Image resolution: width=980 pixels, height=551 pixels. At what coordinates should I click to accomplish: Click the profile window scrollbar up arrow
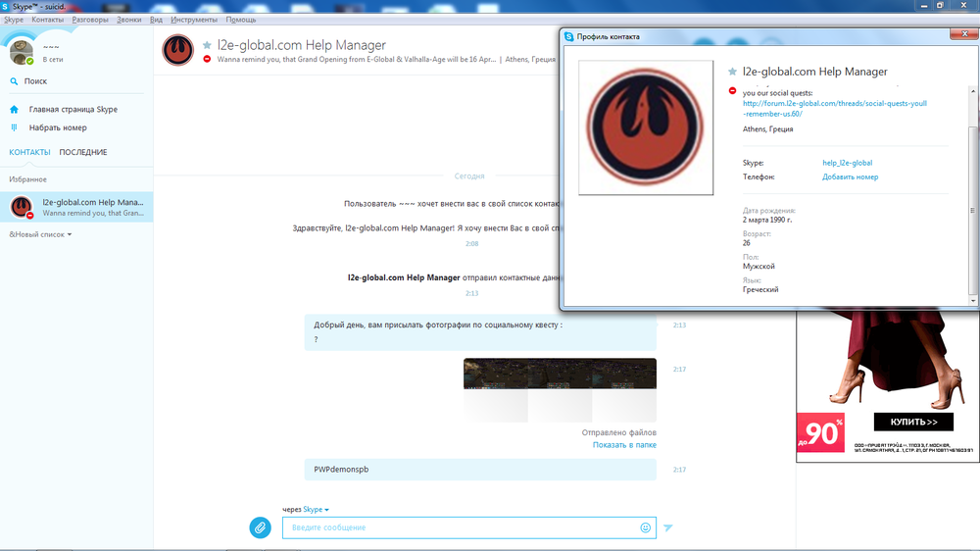[972, 91]
